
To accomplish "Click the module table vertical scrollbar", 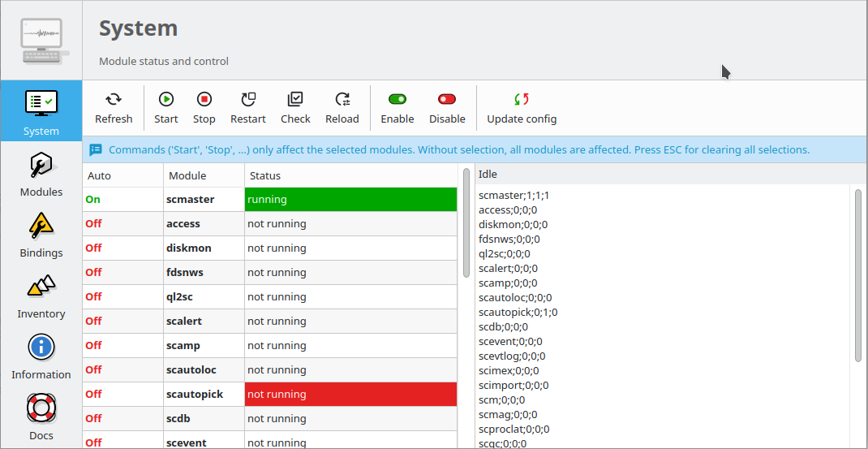I will pos(466,223).
